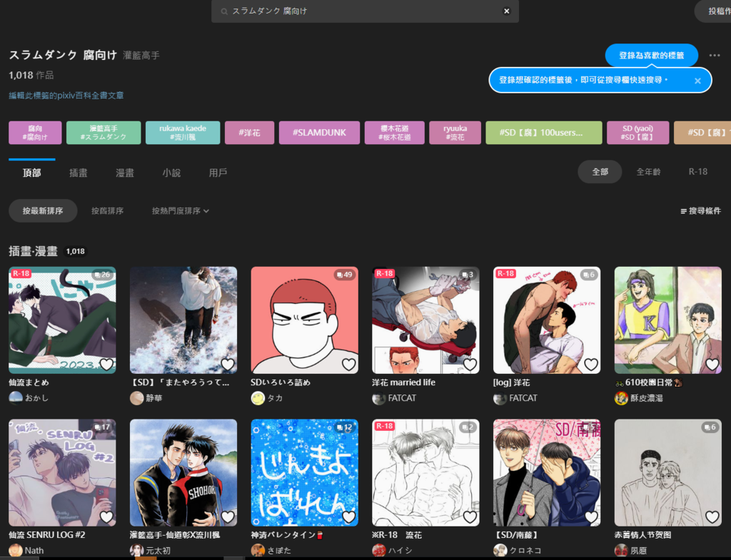Screen dimensions: 731x560
Task: Select the 全年齡 age filter
Action: [x=648, y=172]
